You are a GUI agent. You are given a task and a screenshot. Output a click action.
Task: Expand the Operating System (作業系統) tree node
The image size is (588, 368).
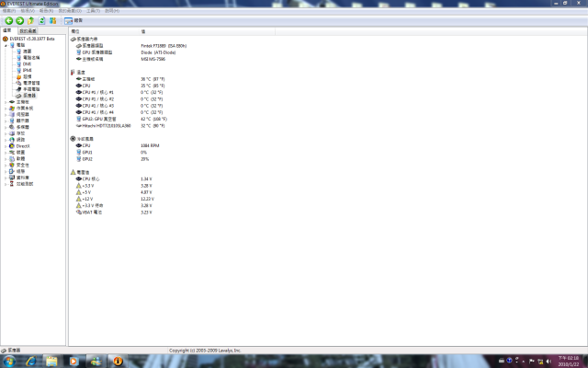point(6,109)
